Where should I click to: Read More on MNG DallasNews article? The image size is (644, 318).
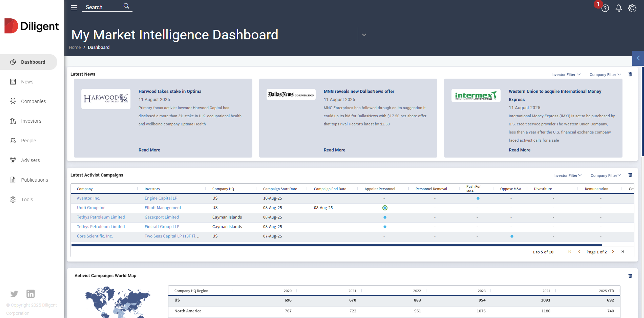334,150
